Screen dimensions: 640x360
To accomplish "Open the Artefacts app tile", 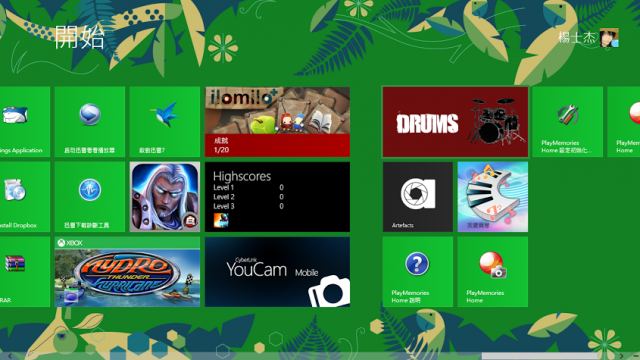I will (418, 197).
